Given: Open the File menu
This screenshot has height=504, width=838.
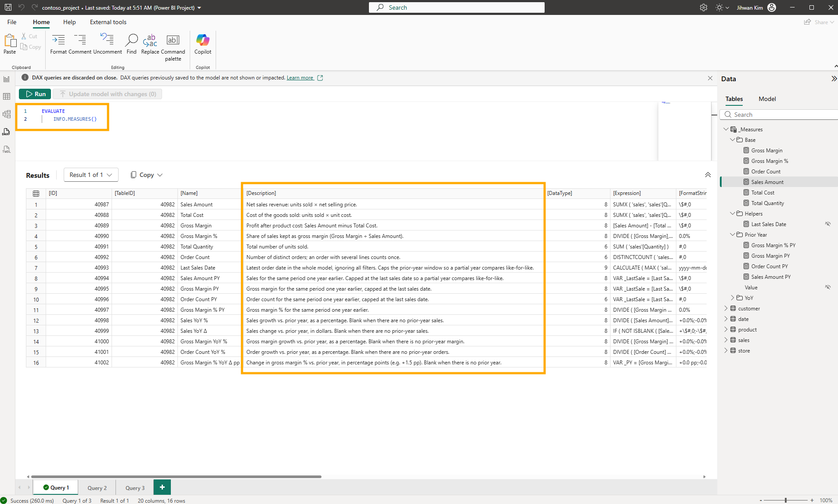Looking at the screenshot, I should click(x=12, y=22).
